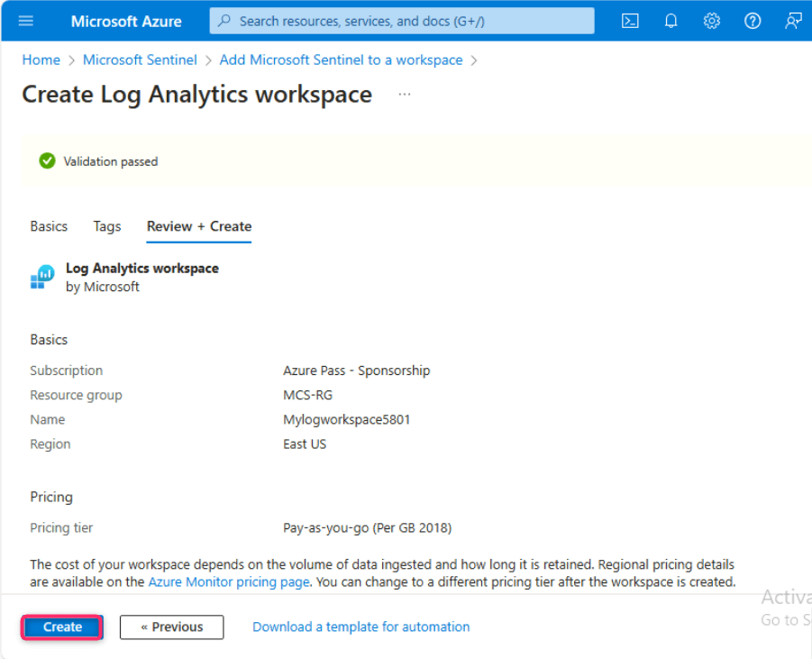812x659 pixels.
Task: Return to Add Microsoft Sentinel to a workspace
Action: click(x=341, y=60)
